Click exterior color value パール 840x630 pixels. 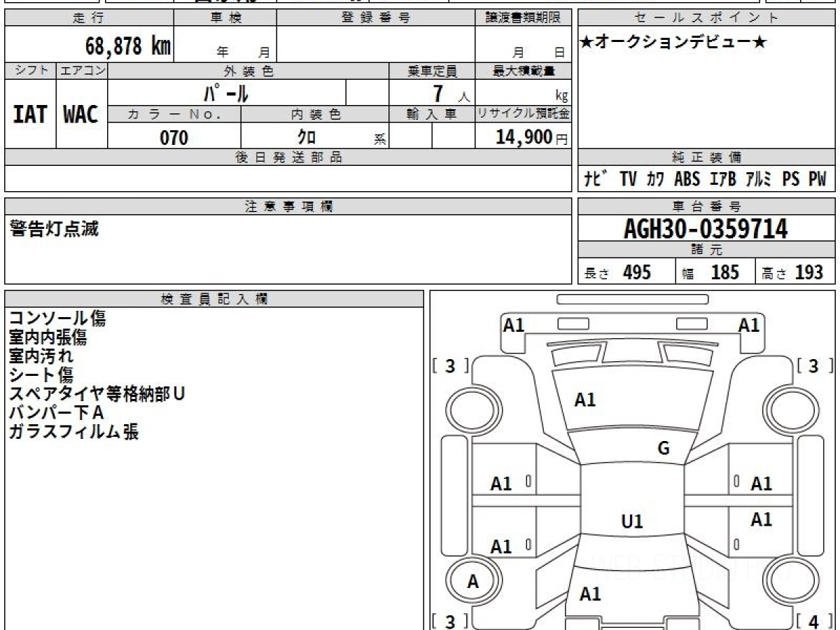pos(227,92)
